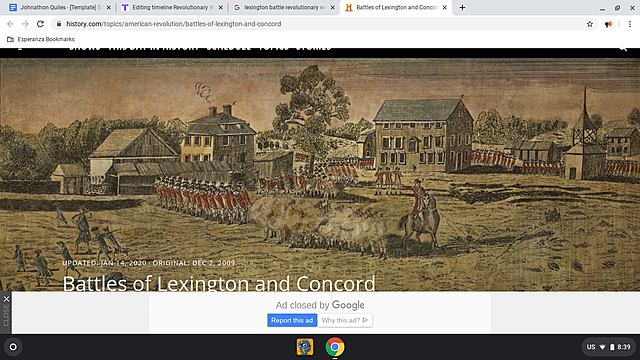The width and height of the screenshot is (640, 360).
Task: Go back to previous page
Action: [x=10, y=24]
